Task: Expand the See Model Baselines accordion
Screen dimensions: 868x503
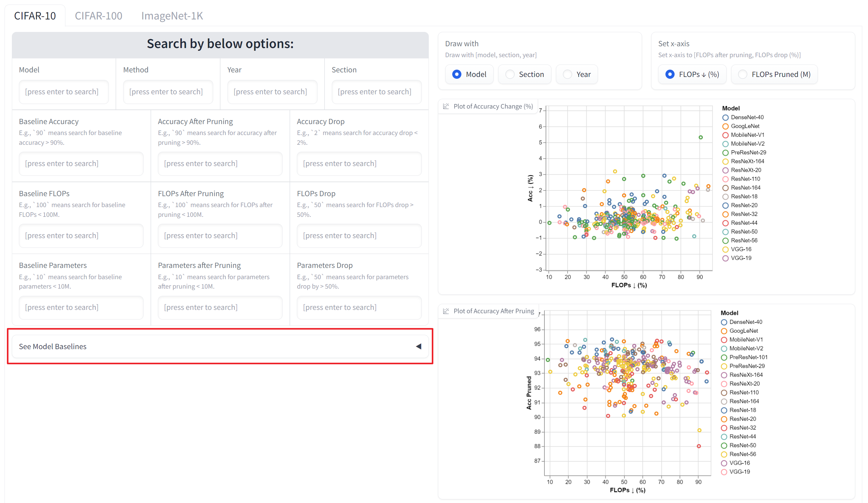Action: (x=220, y=346)
